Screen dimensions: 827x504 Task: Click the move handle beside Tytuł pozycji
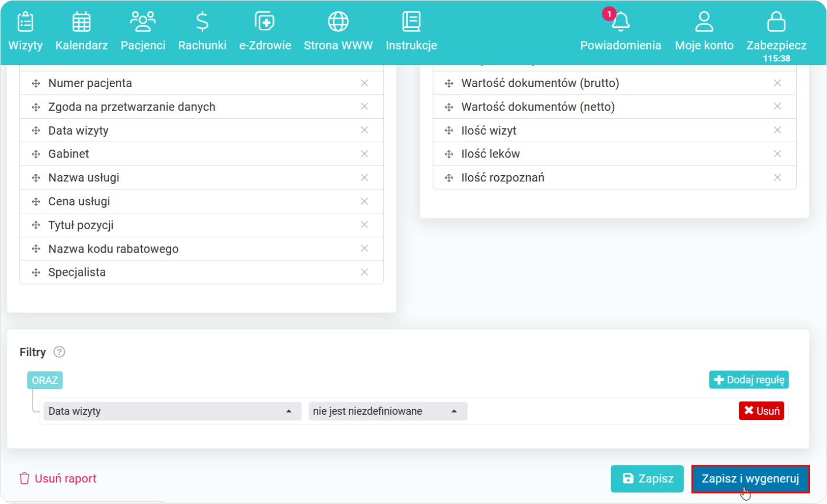pos(36,225)
